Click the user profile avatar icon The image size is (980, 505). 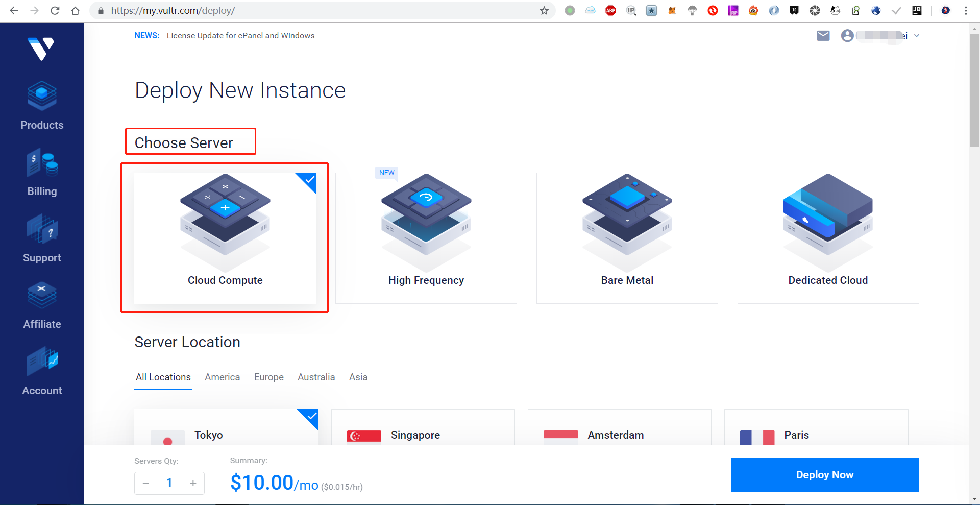tap(847, 36)
